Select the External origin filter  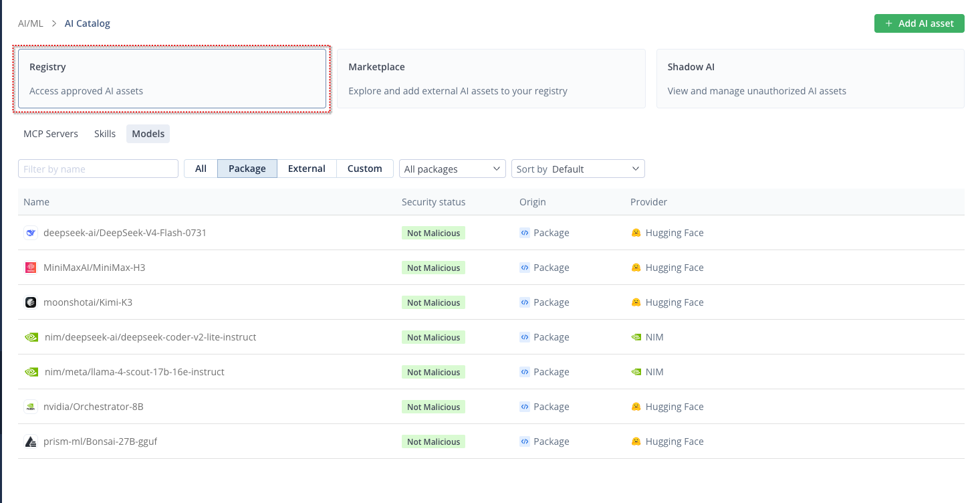click(x=307, y=169)
